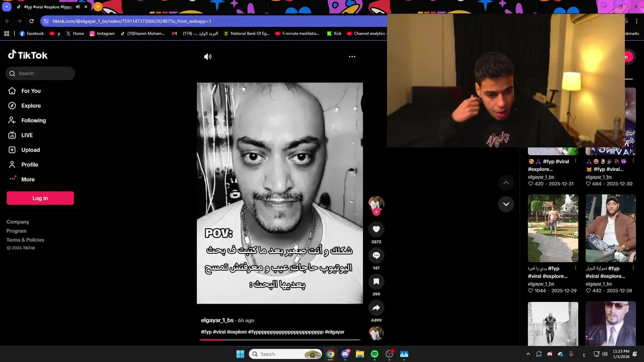Open thumbnail of man walking in garden
644x362 pixels.
[x=553, y=228]
